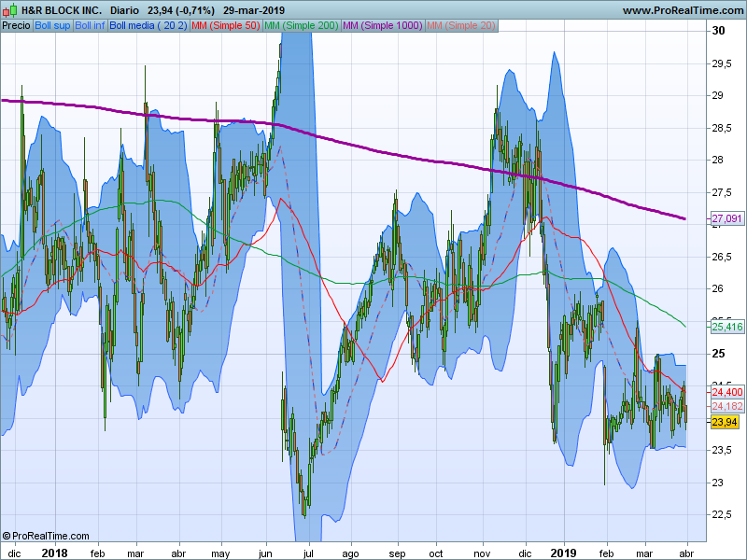The image size is (747, 560).
Task: Click the candlestick icon beside H&R BLOCK INC.
Action: click(9, 10)
